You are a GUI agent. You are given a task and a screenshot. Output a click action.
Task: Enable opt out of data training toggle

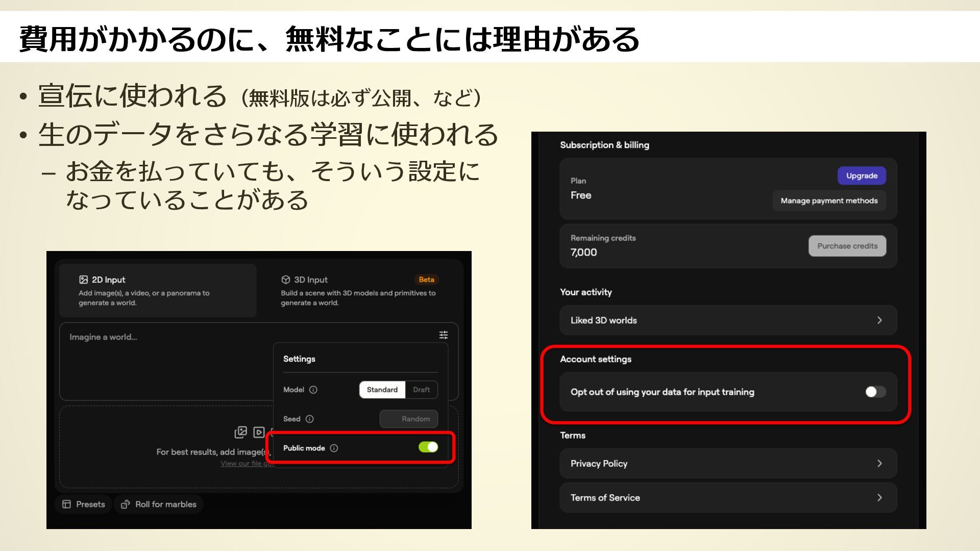875,392
